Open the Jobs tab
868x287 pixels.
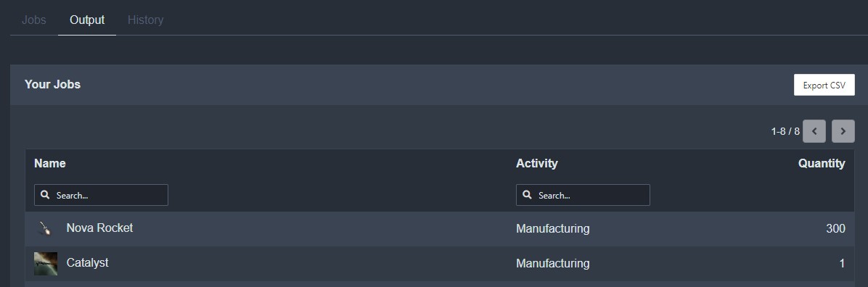coord(34,20)
